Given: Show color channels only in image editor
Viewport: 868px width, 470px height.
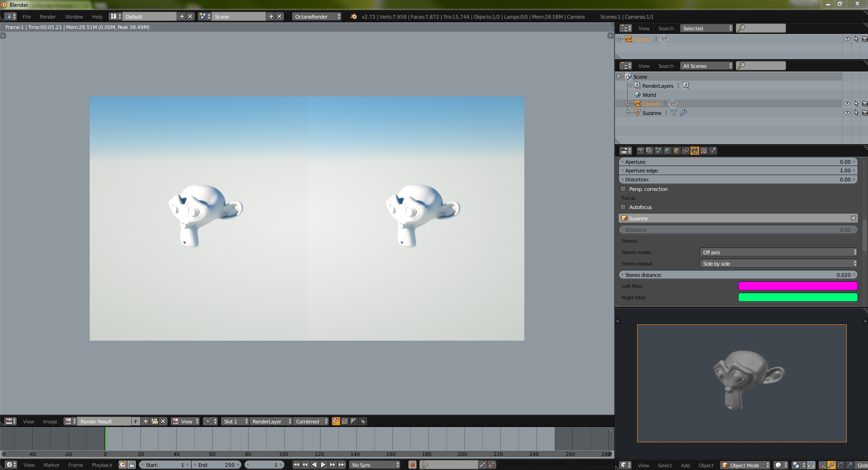Looking at the screenshot, I should click(x=345, y=421).
